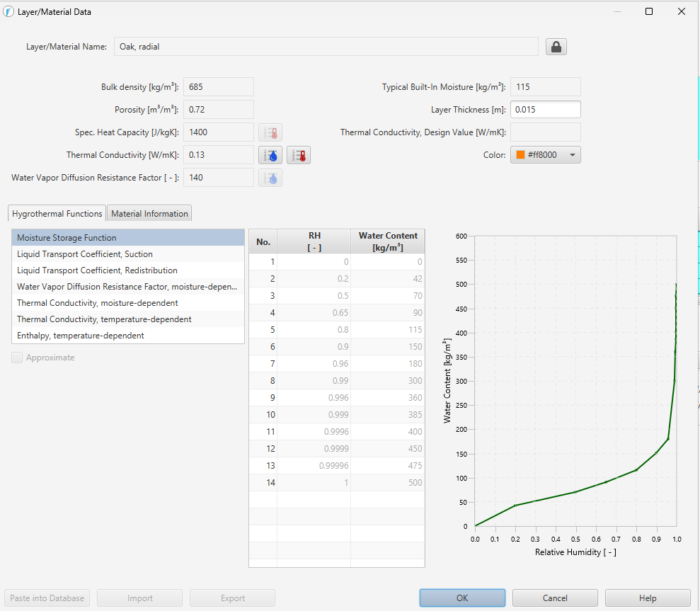700x611 pixels.
Task: Click the lock icon beside material name
Action: pyautogui.click(x=556, y=47)
